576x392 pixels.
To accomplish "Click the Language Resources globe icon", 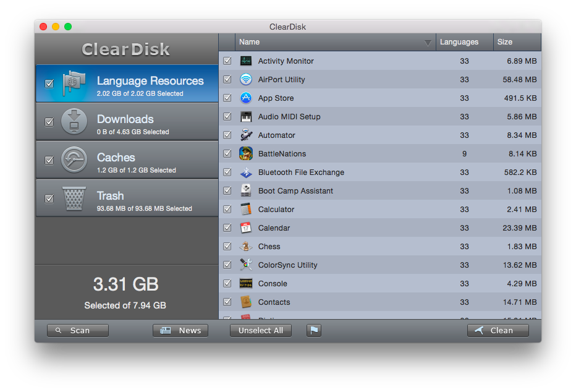I will point(75,82).
